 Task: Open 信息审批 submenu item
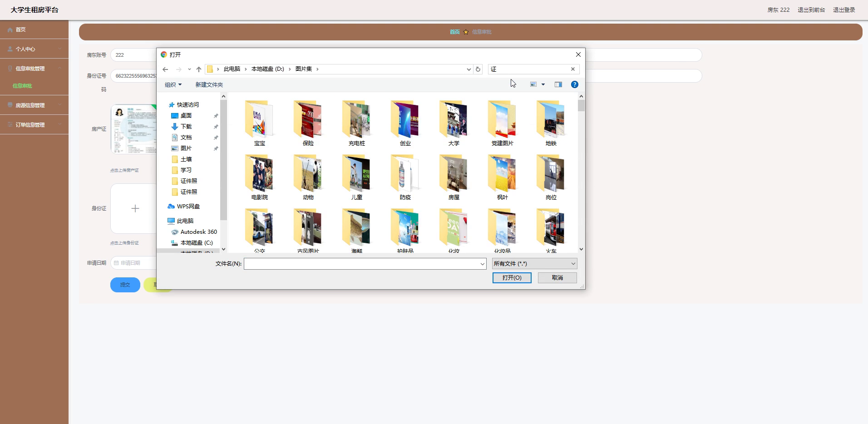pyautogui.click(x=22, y=86)
